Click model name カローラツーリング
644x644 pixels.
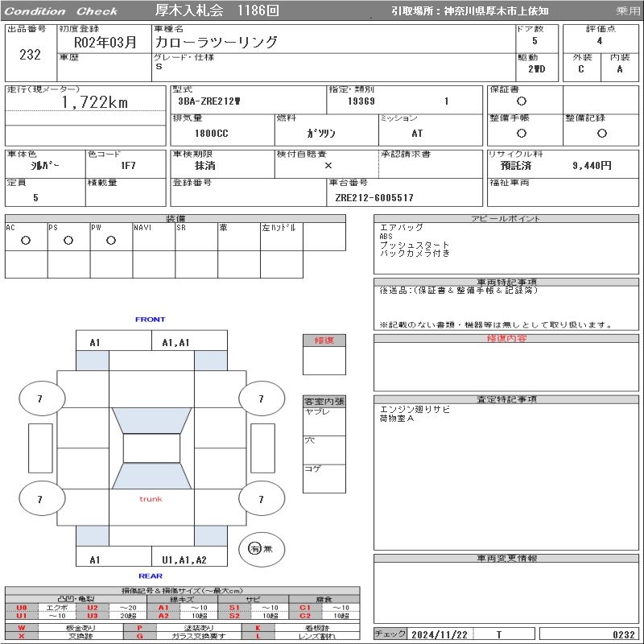[217, 42]
